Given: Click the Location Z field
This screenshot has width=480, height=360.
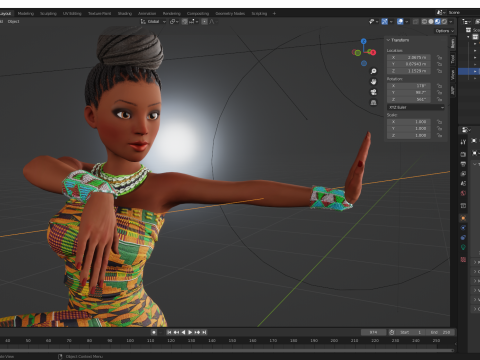Looking at the screenshot, I should [x=409, y=71].
